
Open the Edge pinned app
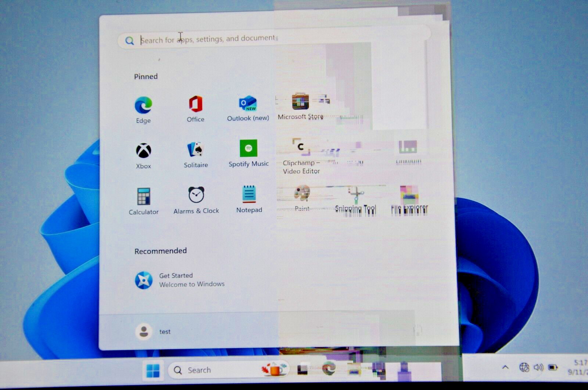(143, 110)
